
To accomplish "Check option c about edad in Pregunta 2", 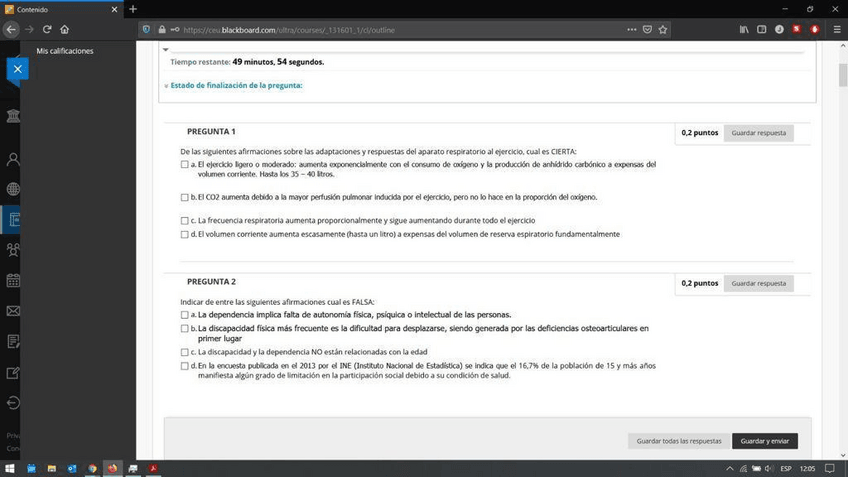I will coord(184,352).
